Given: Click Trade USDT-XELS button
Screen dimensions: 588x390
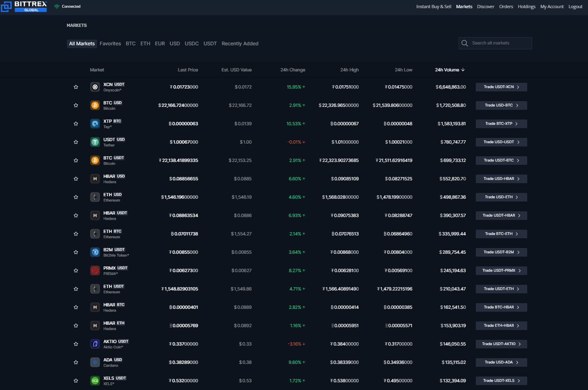Looking at the screenshot, I should point(501,381).
